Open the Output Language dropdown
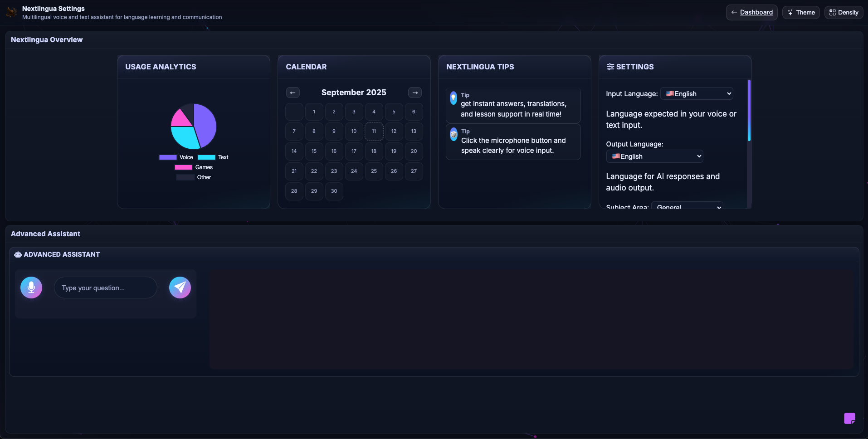The width and height of the screenshot is (868, 439). [x=654, y=156]
